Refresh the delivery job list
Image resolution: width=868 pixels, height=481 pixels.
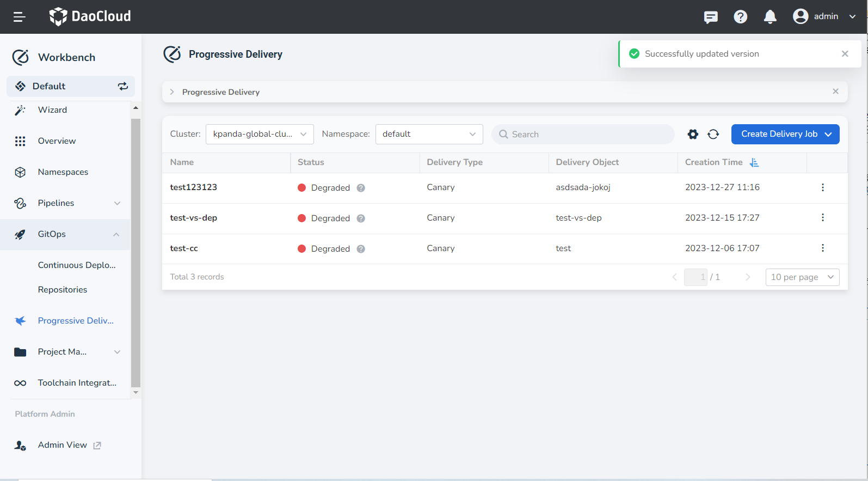[713, 135]
